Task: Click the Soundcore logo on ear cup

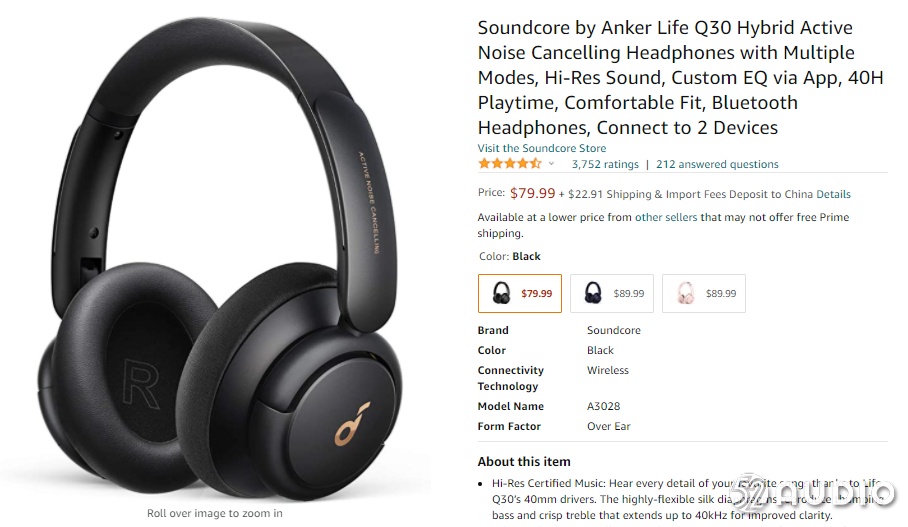Action: click(352, 424)
